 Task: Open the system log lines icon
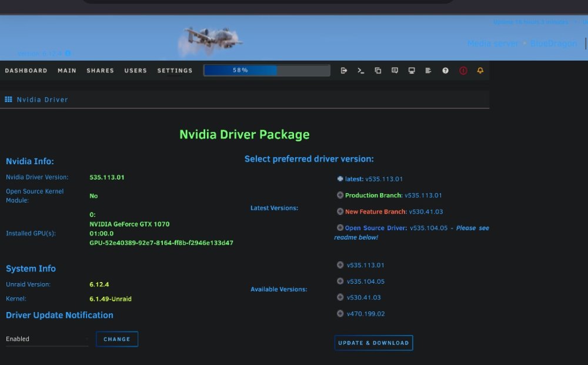pyautogui.click(x=428, y=71)
